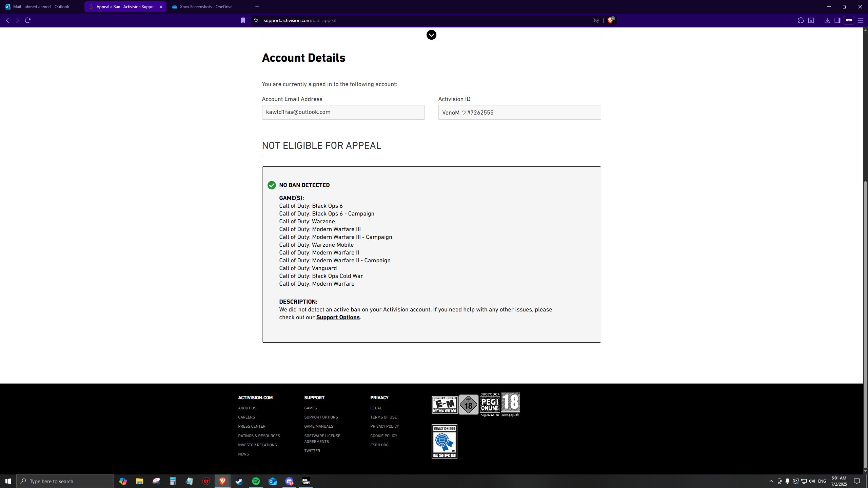Image resolution: width=868 pixels, height=488 pixels.
Task: Click the site settings icon before URL
Action: 256,20
